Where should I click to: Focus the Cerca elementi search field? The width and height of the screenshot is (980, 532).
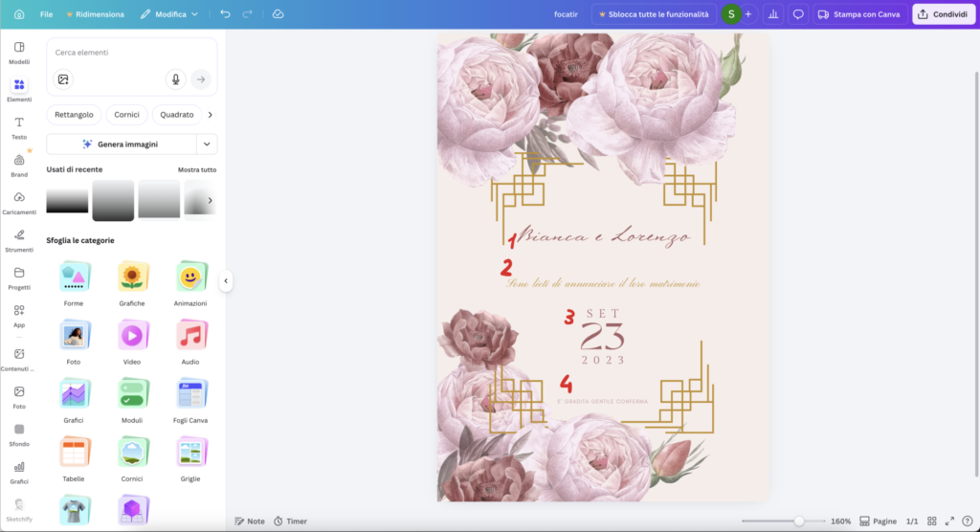point(131,53)
